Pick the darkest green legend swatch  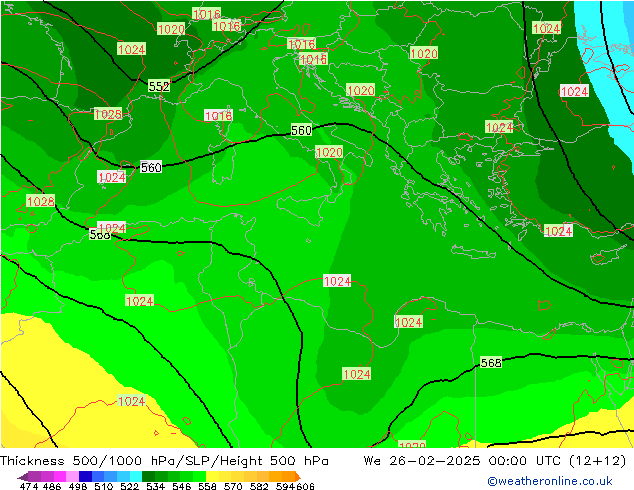pyautogui.click(x=148, y=476)
